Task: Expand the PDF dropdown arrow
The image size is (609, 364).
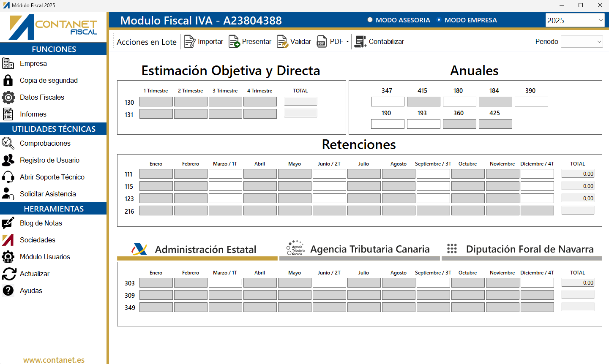Action: (x=347, y=41)
